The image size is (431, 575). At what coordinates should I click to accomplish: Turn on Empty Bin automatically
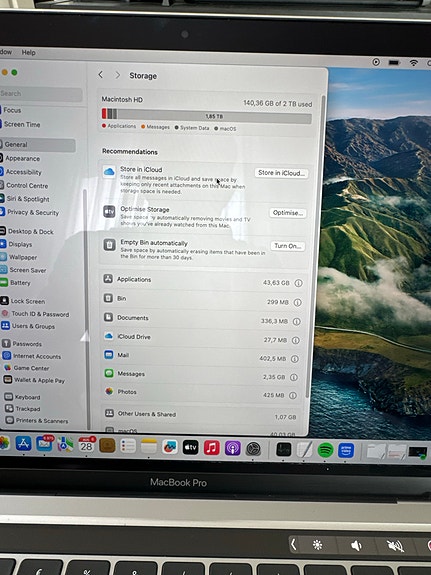(288, 246)
